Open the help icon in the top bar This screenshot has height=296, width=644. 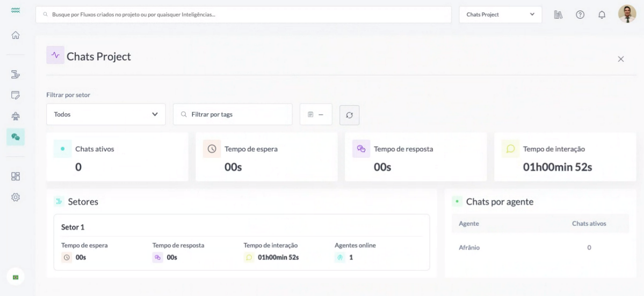580,14
